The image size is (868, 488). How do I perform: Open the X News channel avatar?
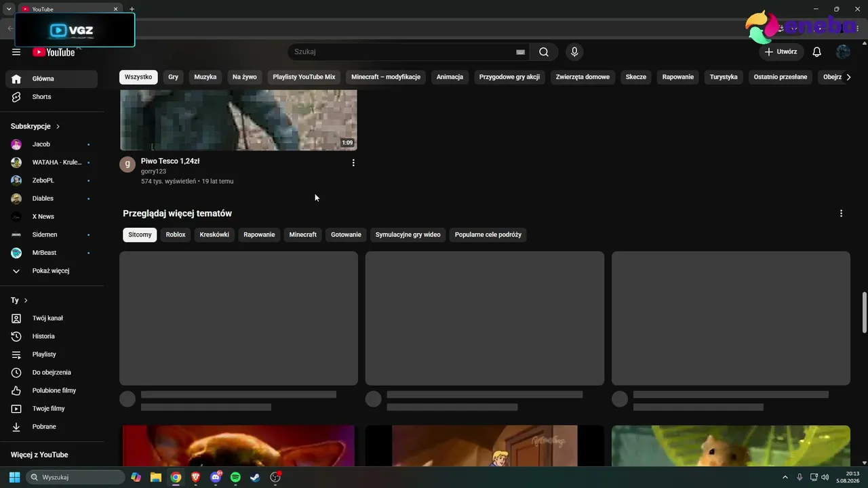click(x=16, y=217)
